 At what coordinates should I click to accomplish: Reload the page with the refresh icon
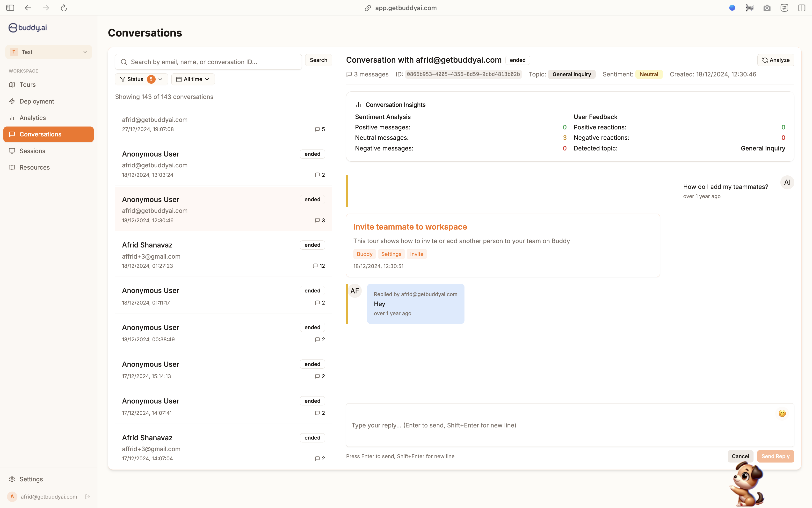click(x=64, y=8)
